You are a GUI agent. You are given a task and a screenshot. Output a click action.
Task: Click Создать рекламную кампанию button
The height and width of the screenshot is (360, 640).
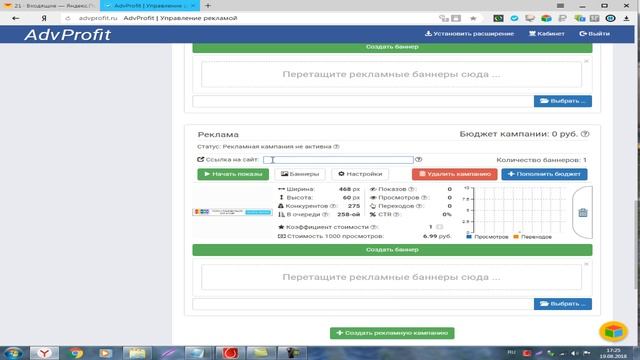[x=392, y=333]
